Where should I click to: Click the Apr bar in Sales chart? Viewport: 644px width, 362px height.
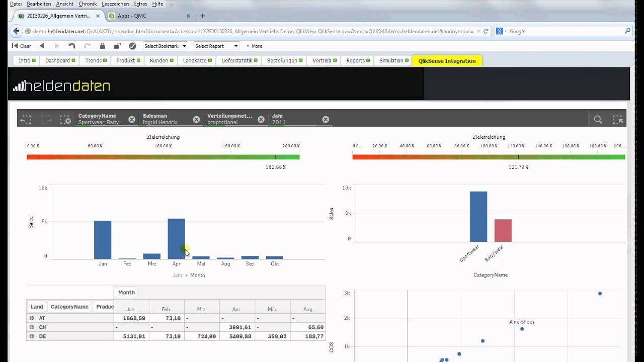(176, 239)
